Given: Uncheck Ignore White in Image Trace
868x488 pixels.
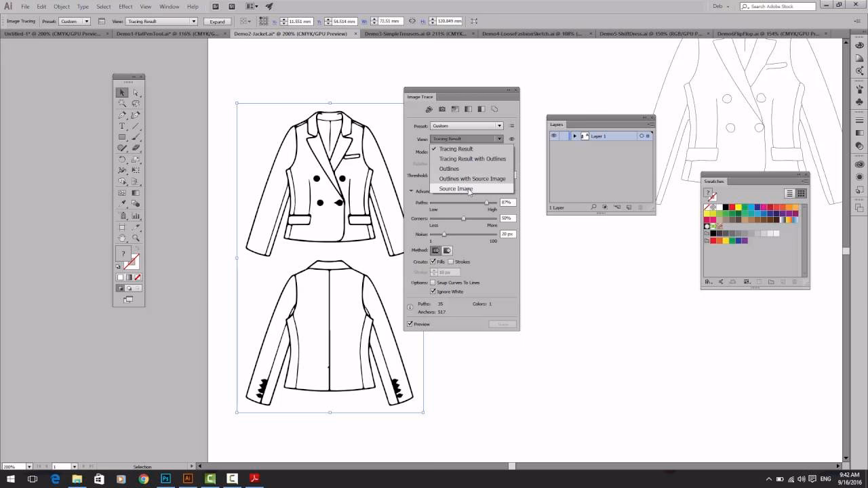Looking at the screenshot, I should tap(433, 291).
